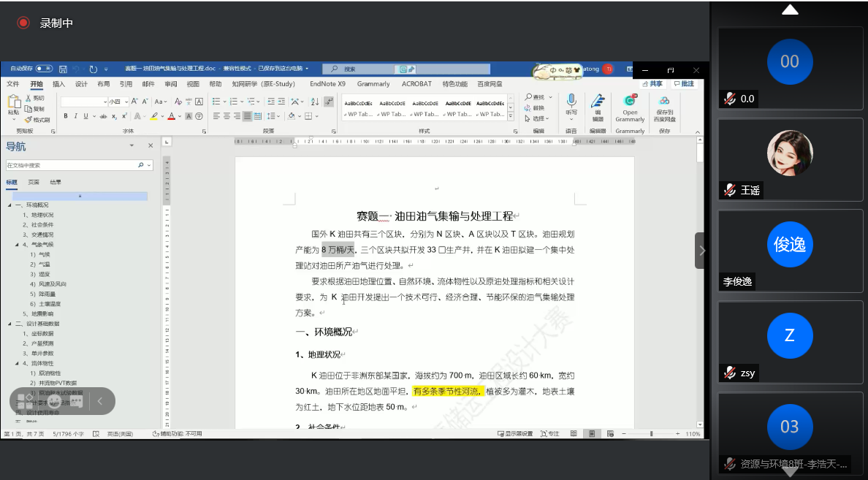Apply strikethrough formatting
Viewport: 868px width, 480px height.
[x=103, y=116]
